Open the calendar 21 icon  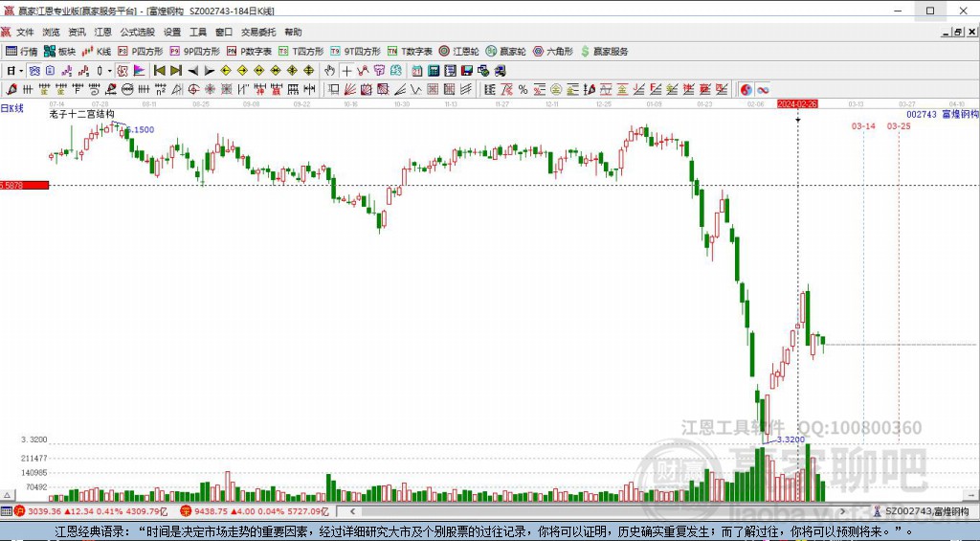(416, 71)
